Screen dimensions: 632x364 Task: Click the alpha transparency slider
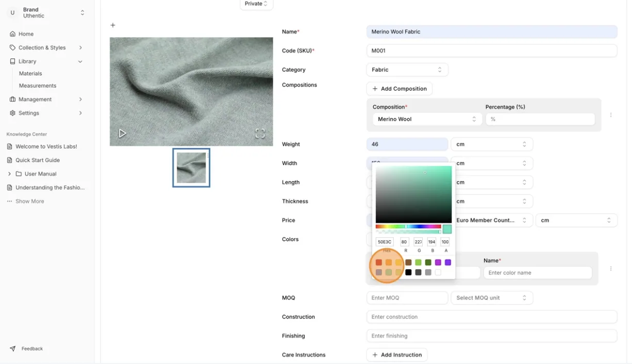coord(408,231)
